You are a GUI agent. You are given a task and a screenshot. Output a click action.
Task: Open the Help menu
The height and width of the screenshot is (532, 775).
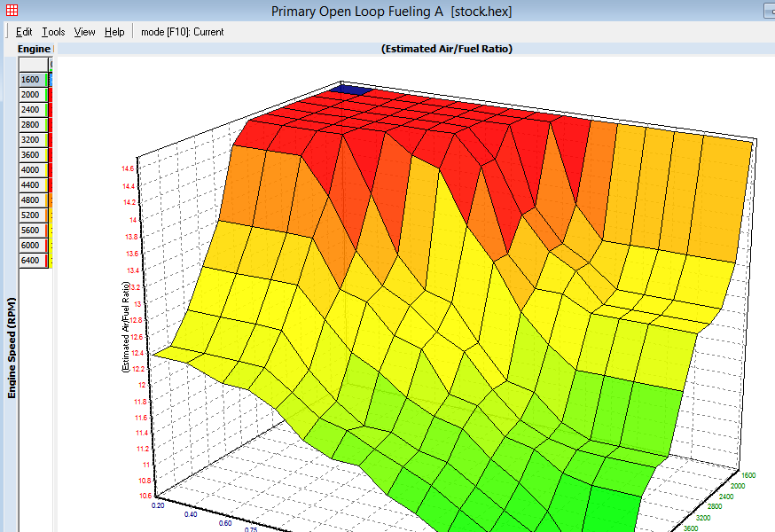coord(114,32)
